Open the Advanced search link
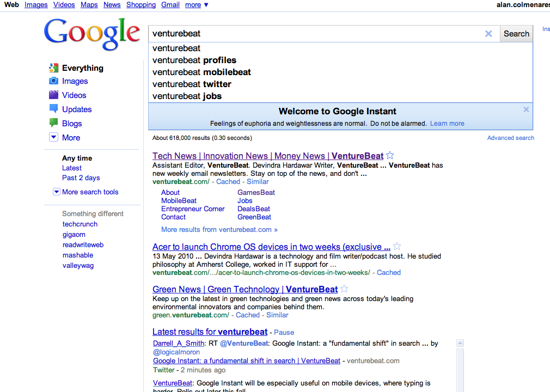The width and height of the screenshot is (550, 392). point(510,138)
